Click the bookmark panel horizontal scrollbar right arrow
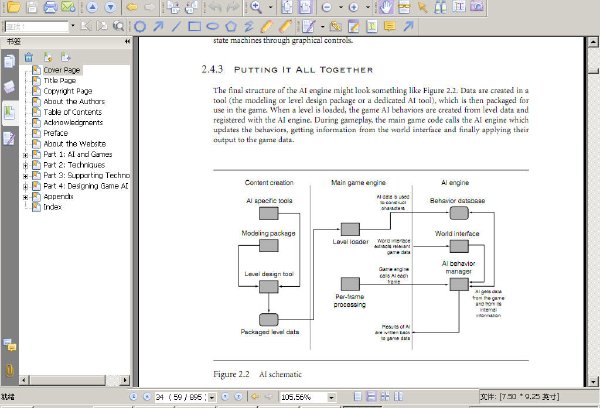This screenshot has height=408, width=600. click(x=125, y=380)
